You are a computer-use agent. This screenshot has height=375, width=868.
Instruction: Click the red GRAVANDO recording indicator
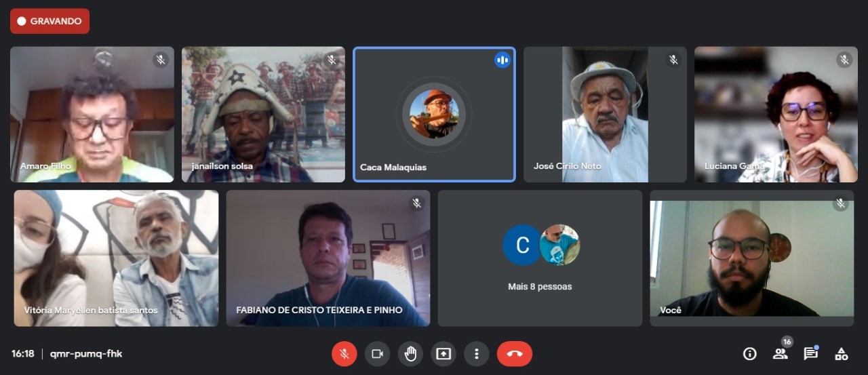click(x=50, y=21)
